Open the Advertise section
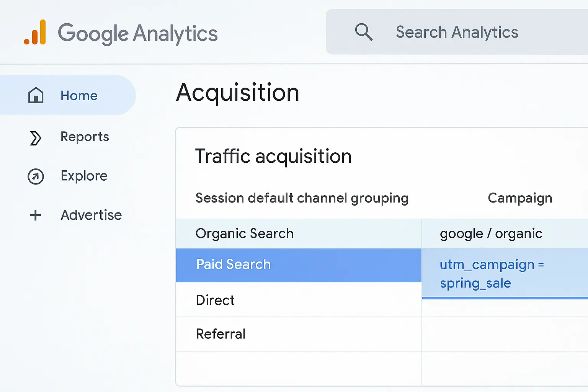 click(91, 215)
